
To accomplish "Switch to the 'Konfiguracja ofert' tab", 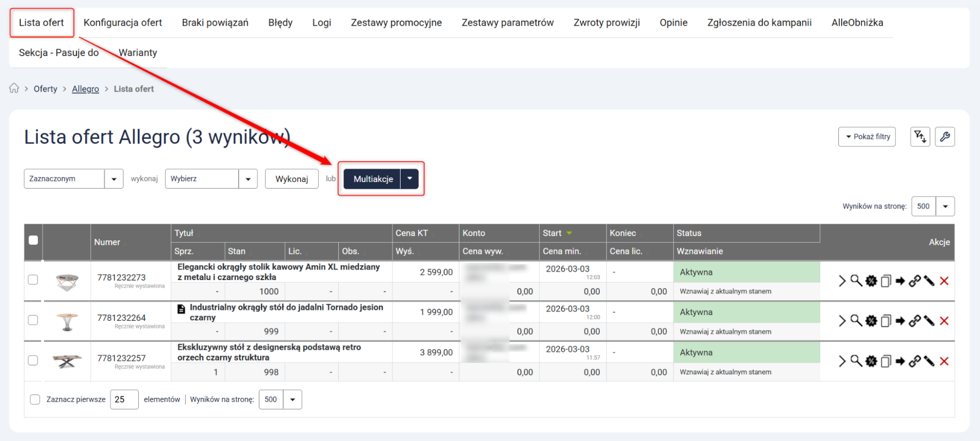I will pos(123,23).
